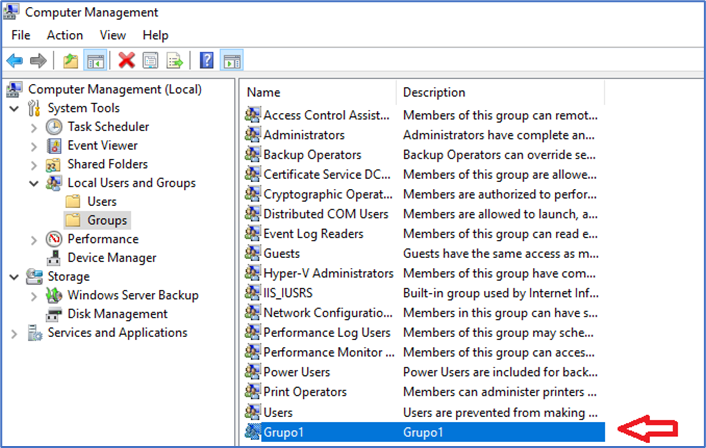Viewport: 706px width, 448px height.
Task: Toggle Show/Hide Console Tree button
Action: pos(95,61)
